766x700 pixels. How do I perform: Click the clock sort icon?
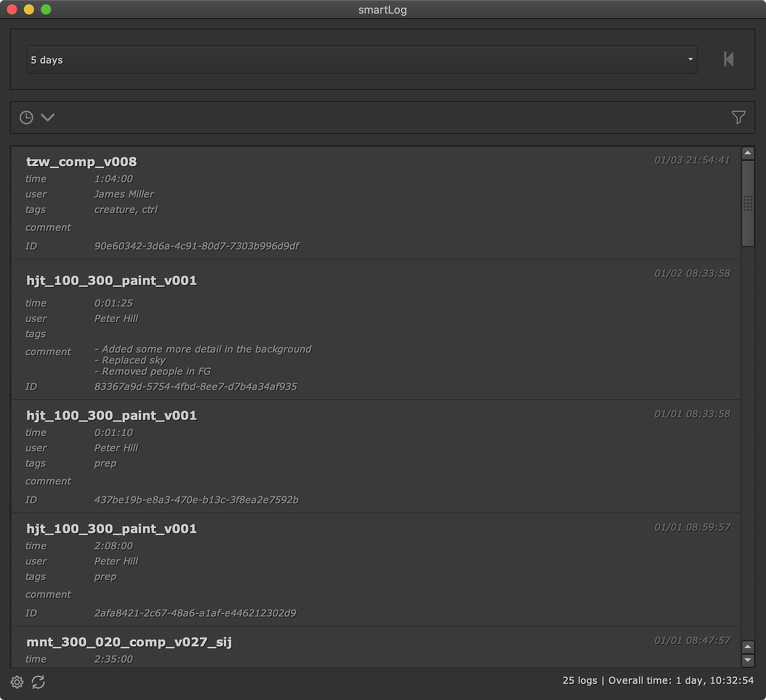coord(26,118)
